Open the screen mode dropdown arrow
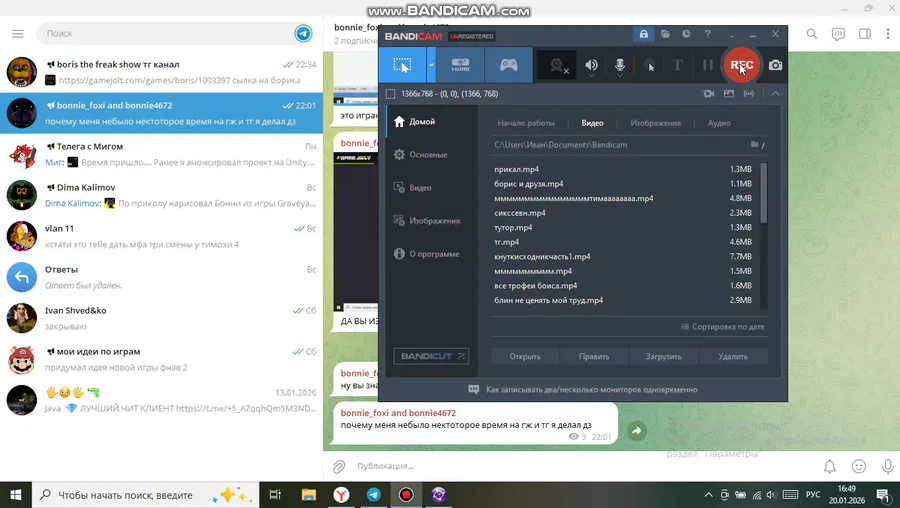 pos(431,65)
